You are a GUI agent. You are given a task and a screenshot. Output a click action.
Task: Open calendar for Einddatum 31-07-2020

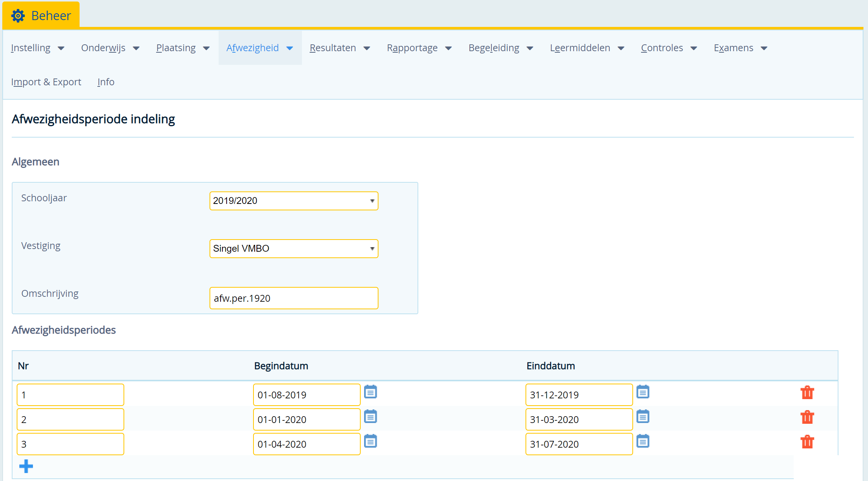tap(643, 441)
